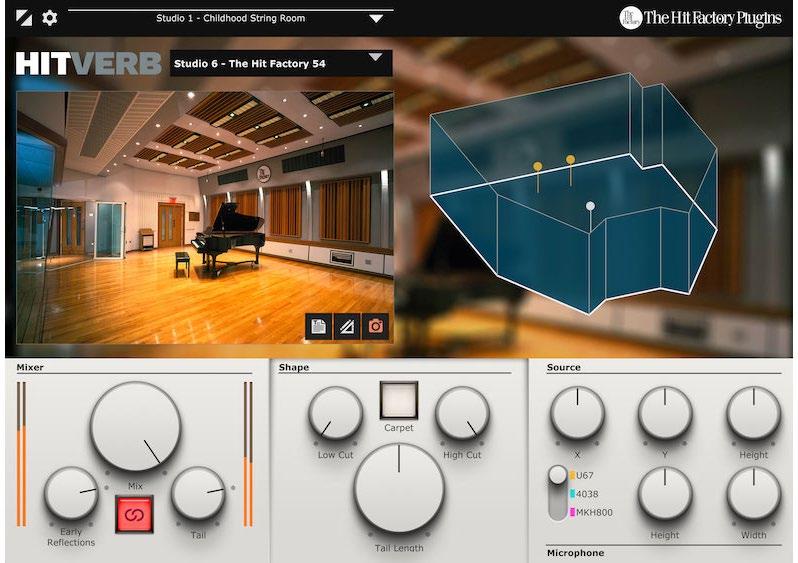Click the Source X knob

[x=577, y=413]
